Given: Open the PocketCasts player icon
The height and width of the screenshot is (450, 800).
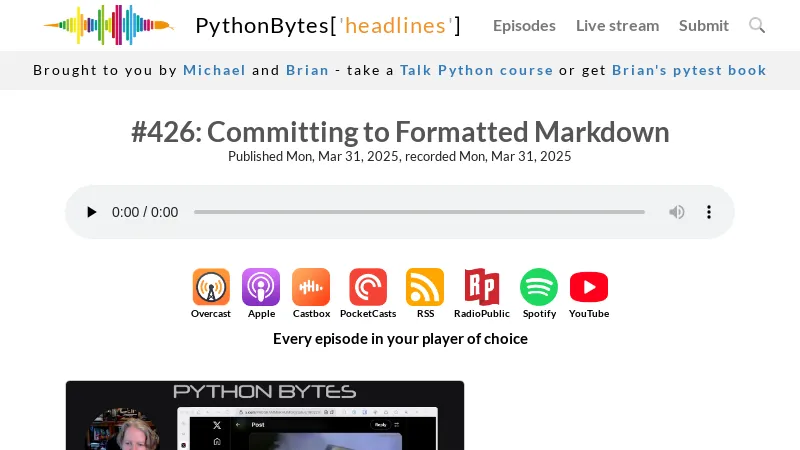Looking at the screenshot, I should pyautogui.click(x=368, y=287).
